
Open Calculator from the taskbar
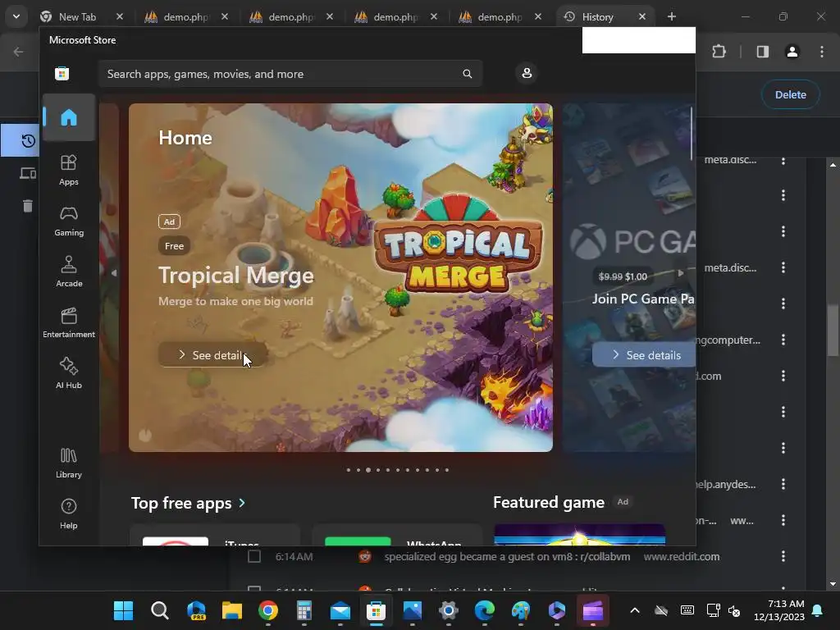304,610
